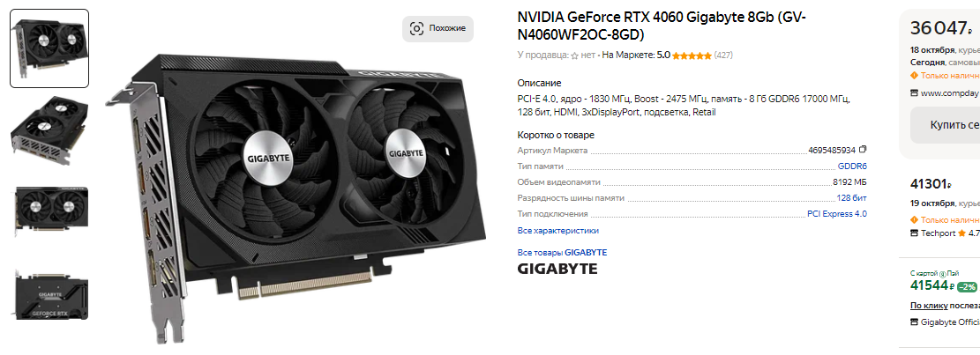This screenshot has width=980, height=355.
Task: Copy the Артикул Маркета number icon
Action: tap(864, 150)
